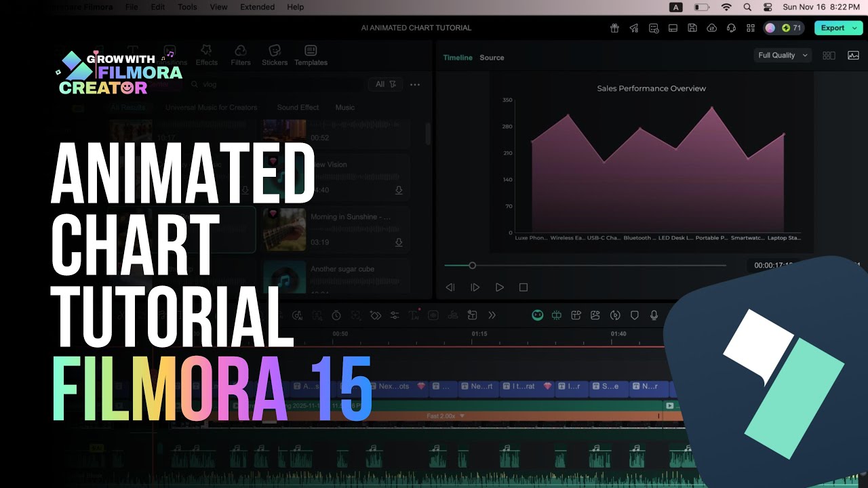Click the user avatar icon

(770, 28)
